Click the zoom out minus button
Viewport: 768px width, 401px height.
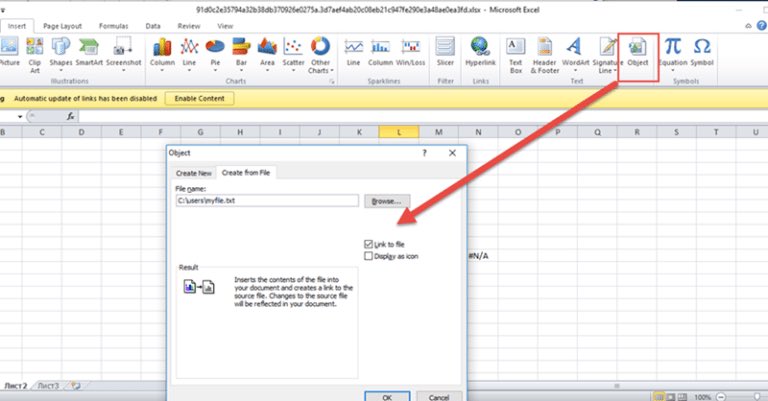(720, 397)
